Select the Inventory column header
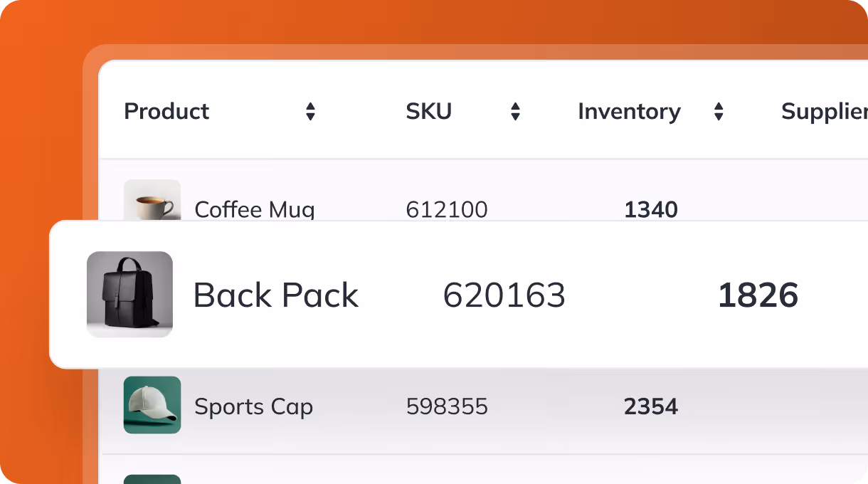The image size is (868, 484). [x=629, y=111]
